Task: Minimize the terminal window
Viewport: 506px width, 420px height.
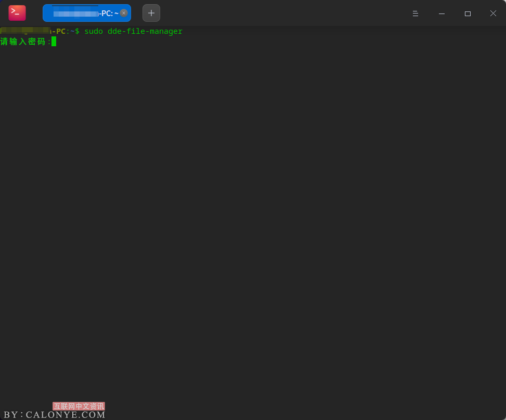Action: [x=442, y=14]
